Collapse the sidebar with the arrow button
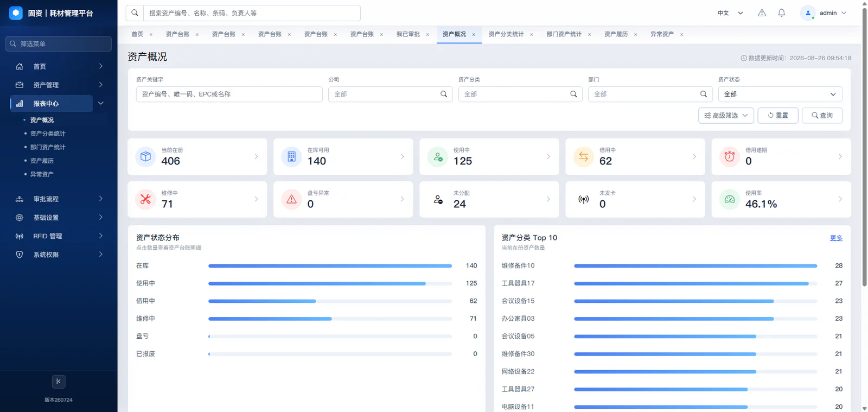Screen dimensions: 868x412 tap(59, 382)
